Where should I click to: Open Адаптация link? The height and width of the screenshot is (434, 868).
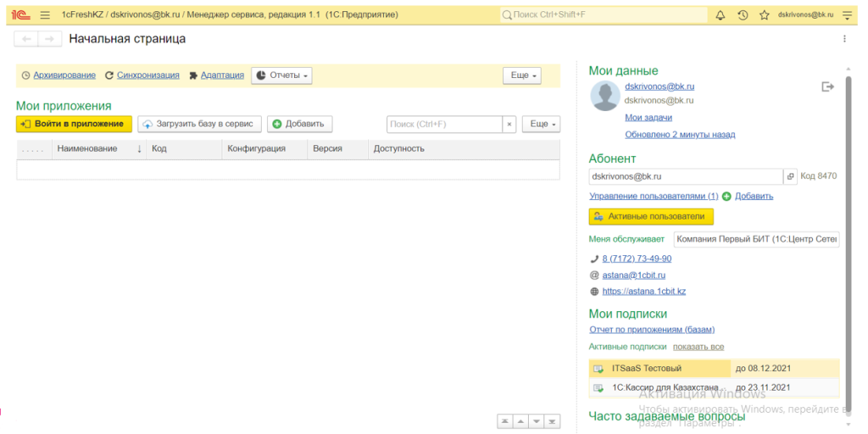tap(222, 75)
